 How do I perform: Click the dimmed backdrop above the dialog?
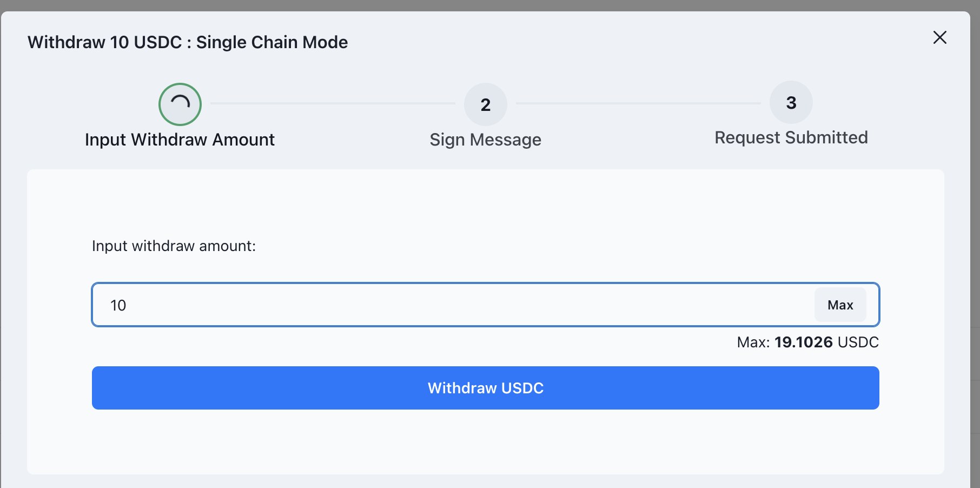(487, 5)
